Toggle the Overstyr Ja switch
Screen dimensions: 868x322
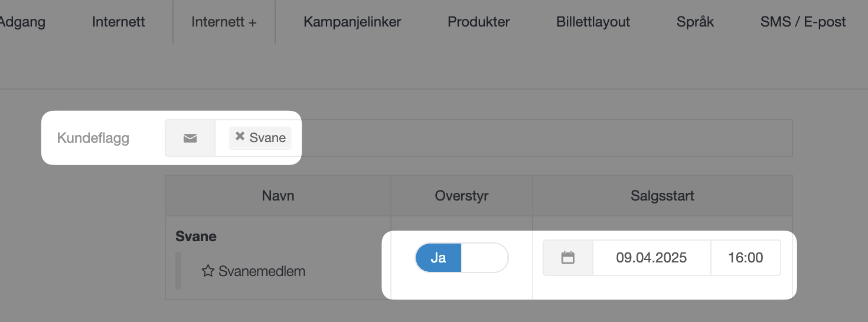[462, 258]
